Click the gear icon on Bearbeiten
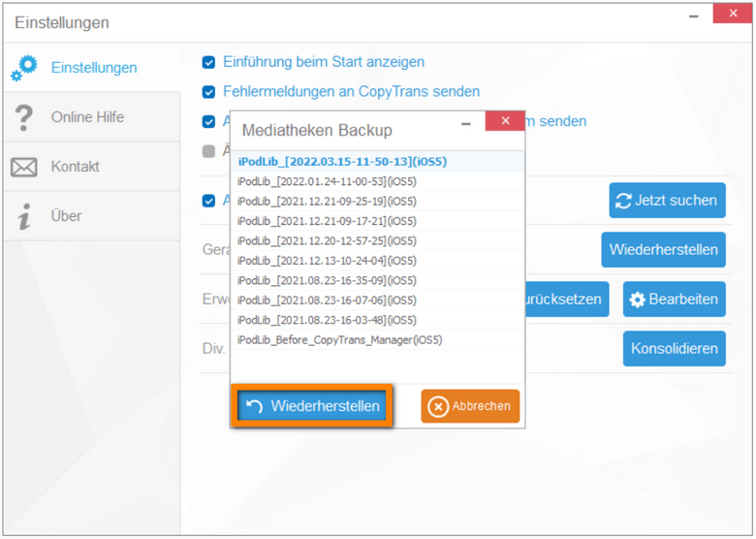756x539 pixels. click(x=637, y=300)
